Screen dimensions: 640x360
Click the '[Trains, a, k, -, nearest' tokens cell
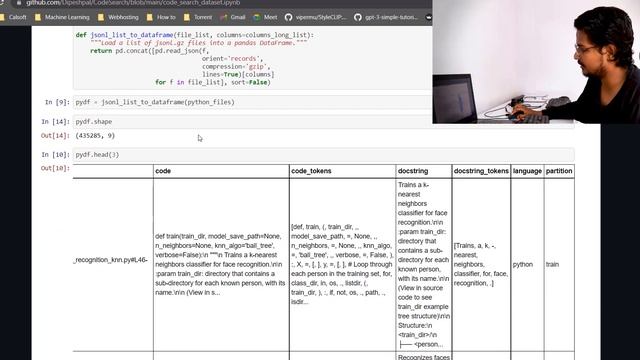coord(481,264)
